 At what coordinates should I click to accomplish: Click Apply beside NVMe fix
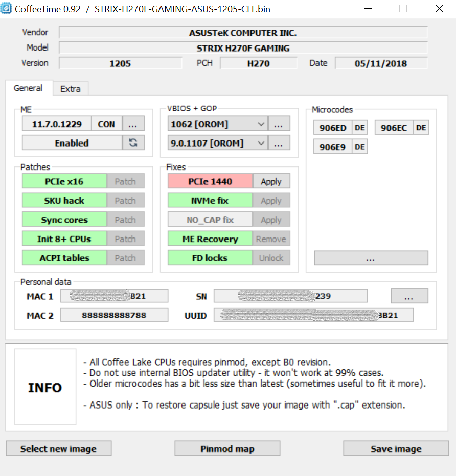(271, 200)
